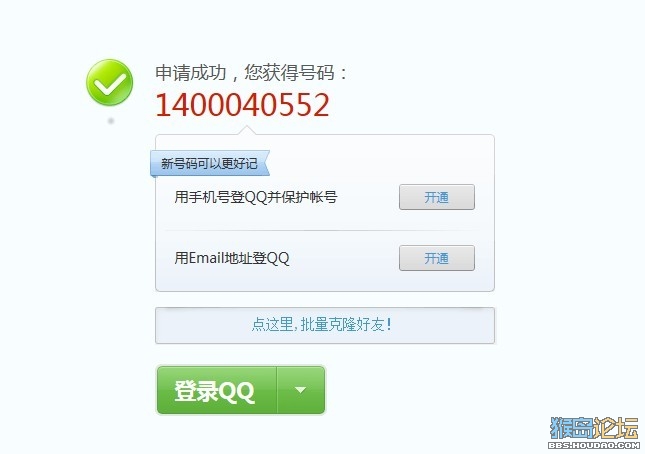Click the green 登录QQ button
This screenshot has width=645, height=454.
click(216, 390)
